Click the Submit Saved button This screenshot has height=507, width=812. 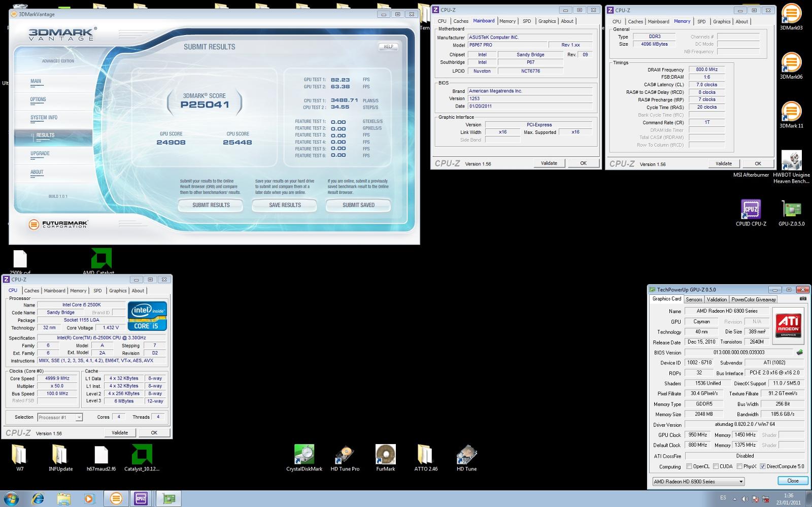coord(358,205)
